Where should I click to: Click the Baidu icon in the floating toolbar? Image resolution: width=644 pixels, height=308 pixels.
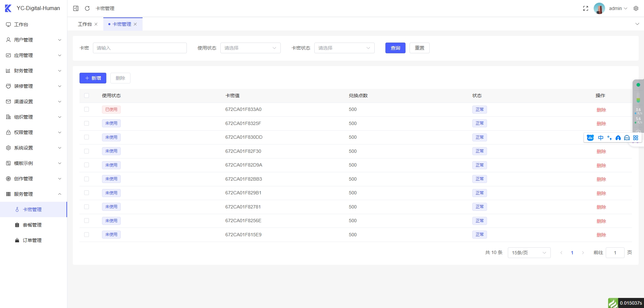[x=590, y=138]
